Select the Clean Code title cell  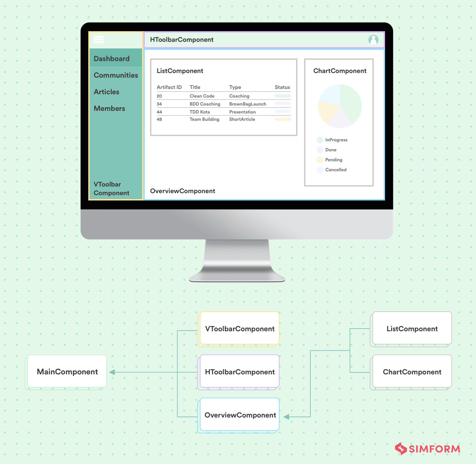point(202,96)
